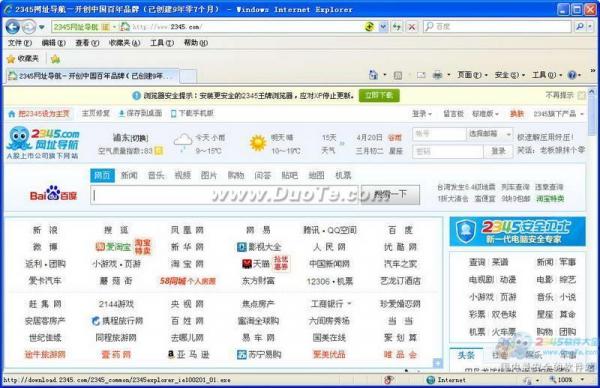Click the browser Back arrow button
Viewport: 600px width, 388px height.
[13, 27]
